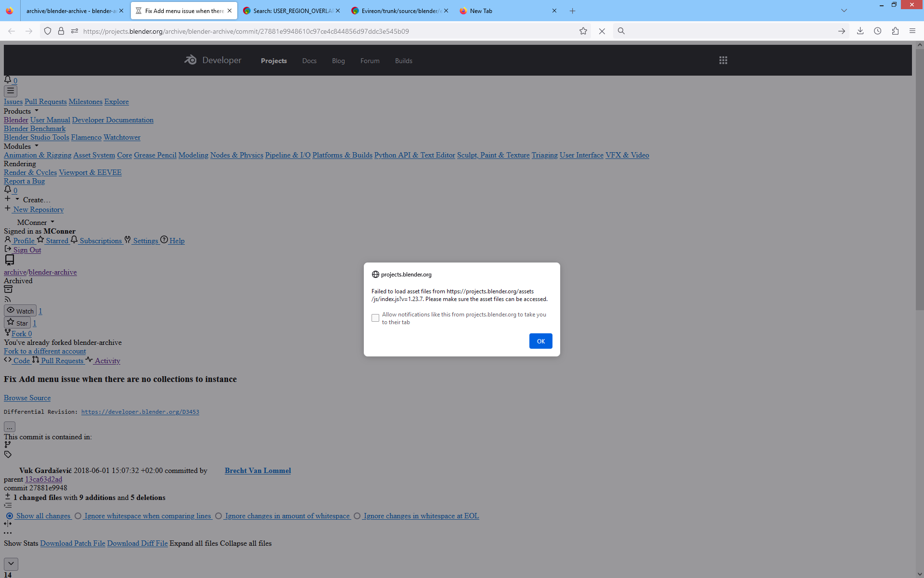Click the Show Stats text
The image size is (924, 578).
point(21,543)
